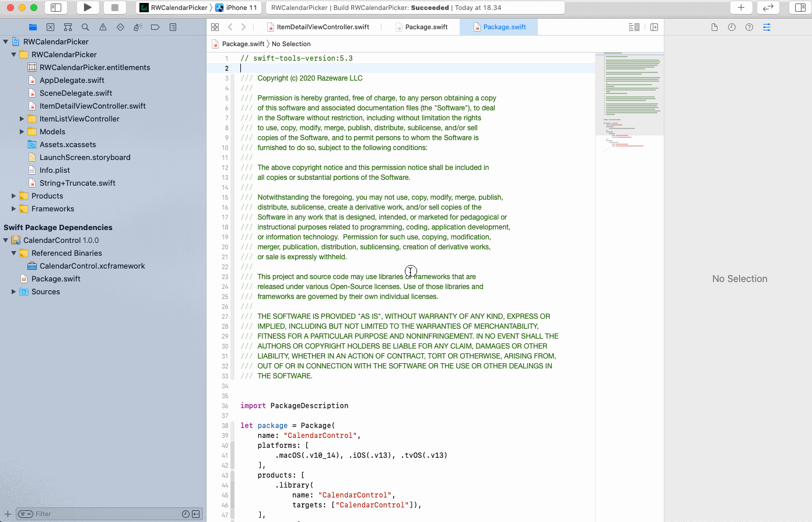Show the File inspector
The height and width of the screenshot is (522, 812).
coord(714,27)
